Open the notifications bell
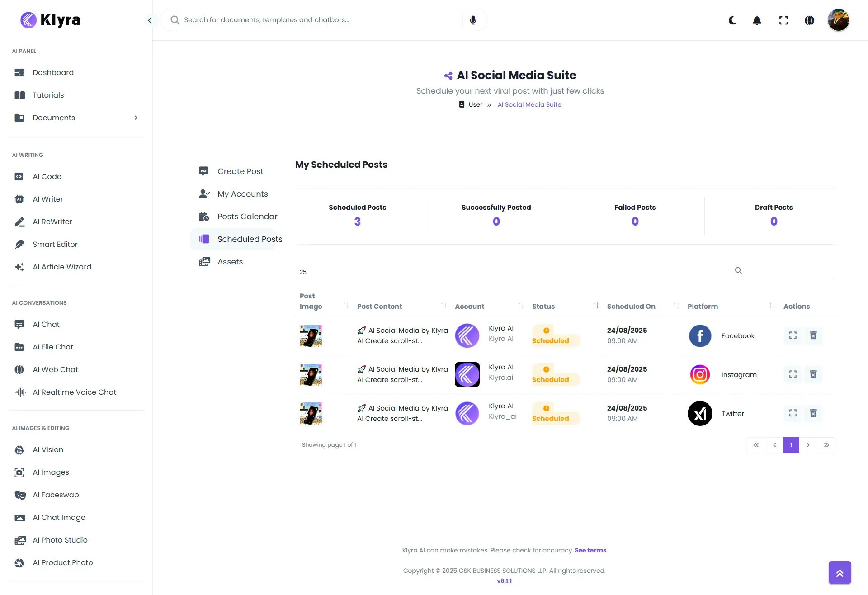The height and width of the screenshot is (595, 868). (757, 20)
